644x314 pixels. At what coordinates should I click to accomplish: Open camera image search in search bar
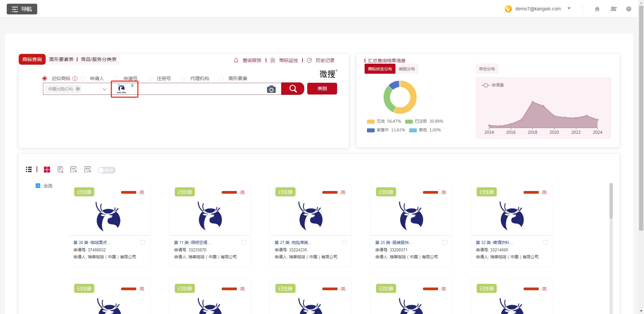click(271, 89)
